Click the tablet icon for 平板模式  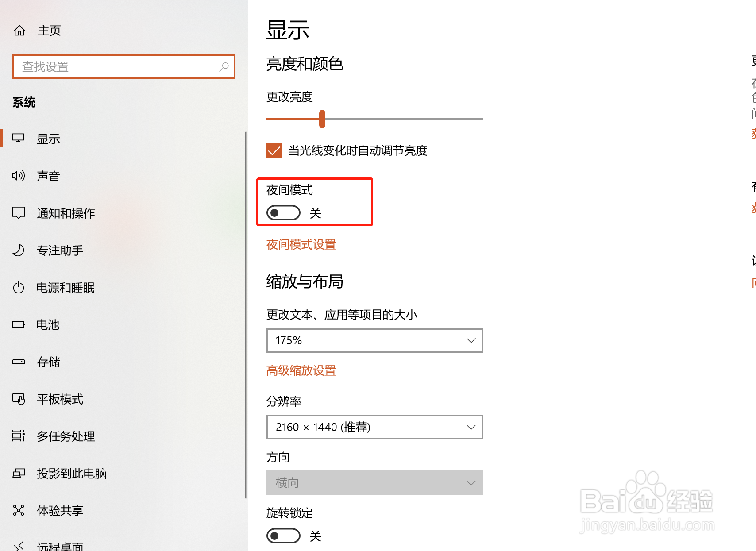point(19,399)
